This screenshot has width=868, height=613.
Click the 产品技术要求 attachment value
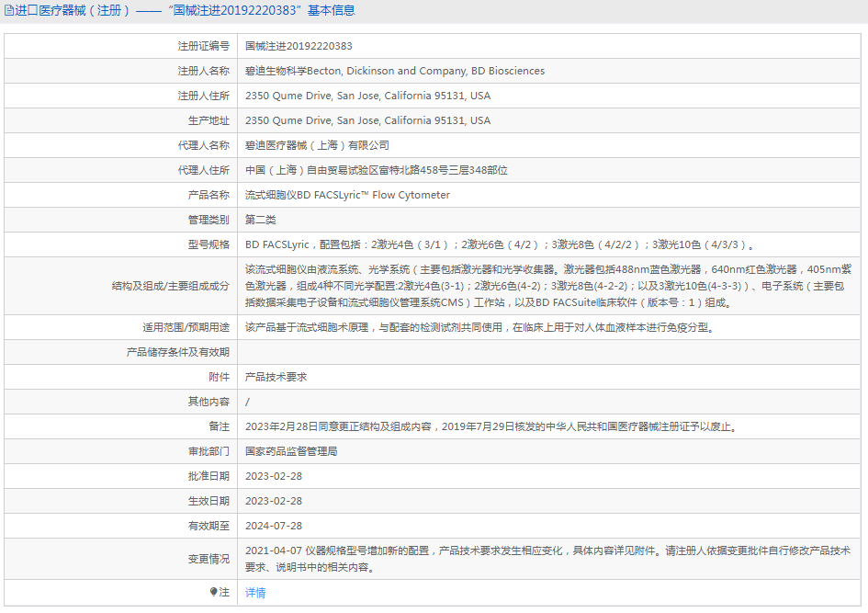click(x=276, y=377)
